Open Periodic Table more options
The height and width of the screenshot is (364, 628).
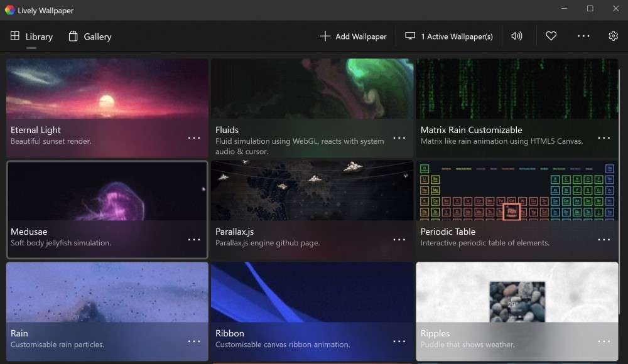(604, 240)
